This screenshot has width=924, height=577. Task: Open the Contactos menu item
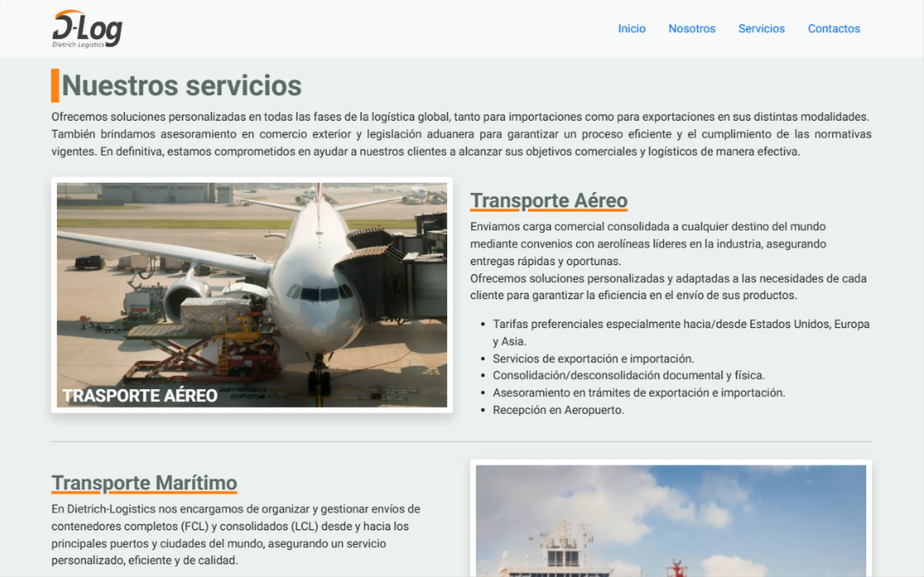coord(834,28)
